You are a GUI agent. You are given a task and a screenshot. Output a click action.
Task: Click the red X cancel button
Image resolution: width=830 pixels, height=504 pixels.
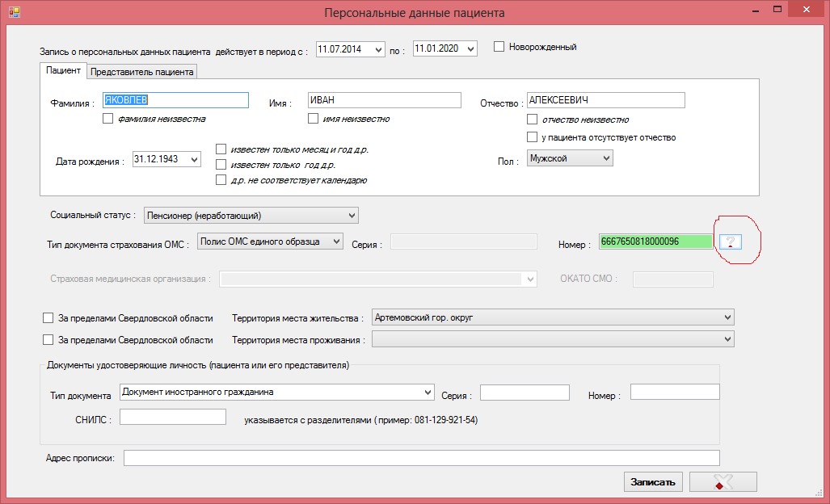click(x=723, y=481)
